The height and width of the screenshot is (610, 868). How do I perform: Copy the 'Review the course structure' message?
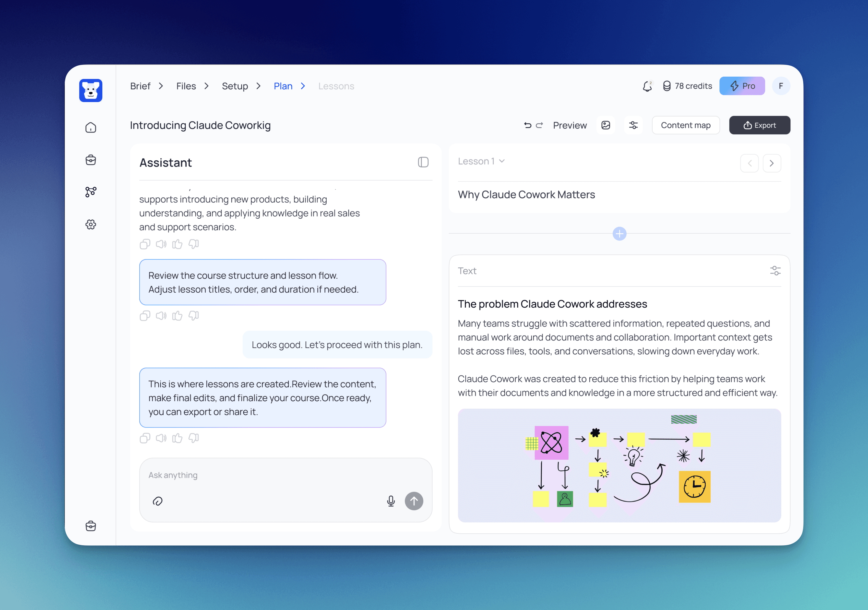[x=145, y=316]
